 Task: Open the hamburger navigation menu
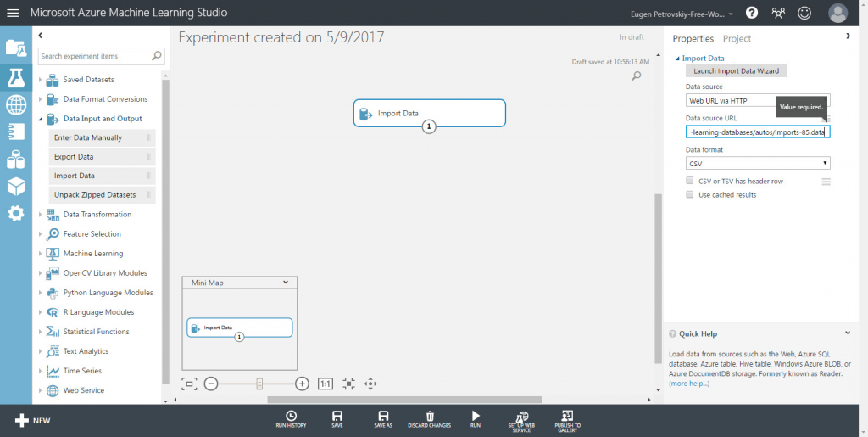coord(12,13)
